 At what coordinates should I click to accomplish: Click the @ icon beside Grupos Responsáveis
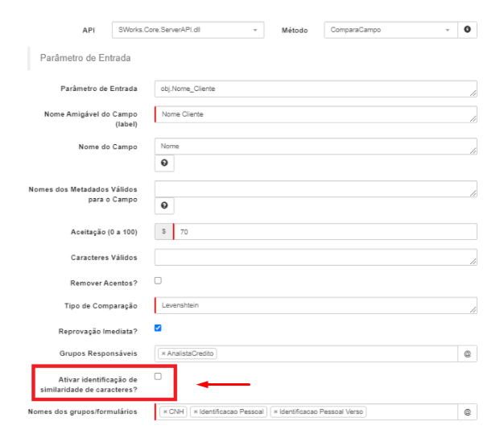467,354
